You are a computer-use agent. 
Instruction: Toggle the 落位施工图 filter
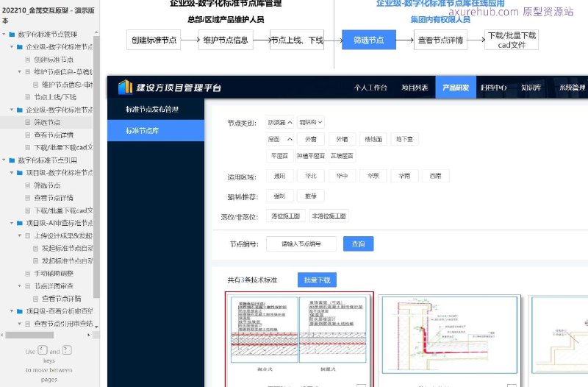285,216
